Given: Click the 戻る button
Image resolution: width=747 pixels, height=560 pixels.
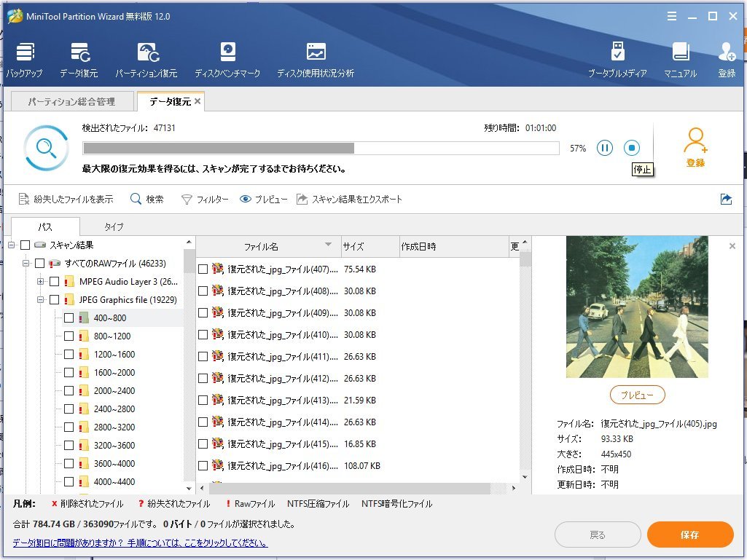Looking at the screenshot, I should click(x=598, y=535).
